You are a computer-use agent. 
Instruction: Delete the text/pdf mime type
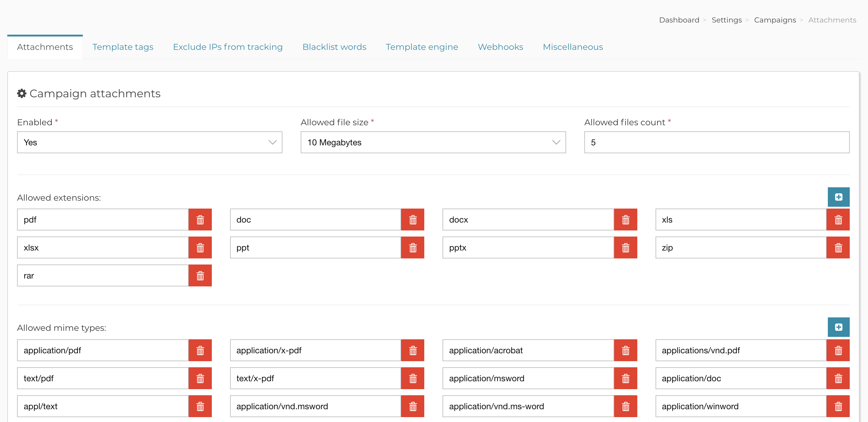(200, 378)
